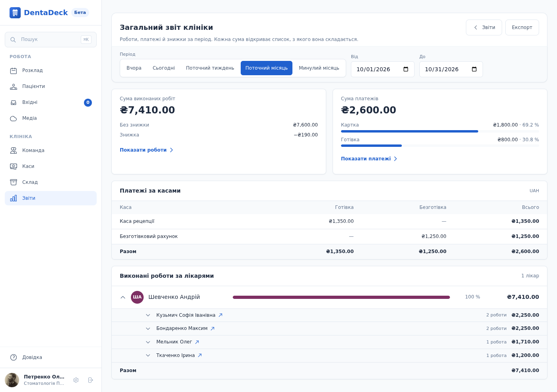Click the Від date field 10/01/2026
Image resolution: width=557 pixels, height=392 pixels.
[x=382, y=69]
